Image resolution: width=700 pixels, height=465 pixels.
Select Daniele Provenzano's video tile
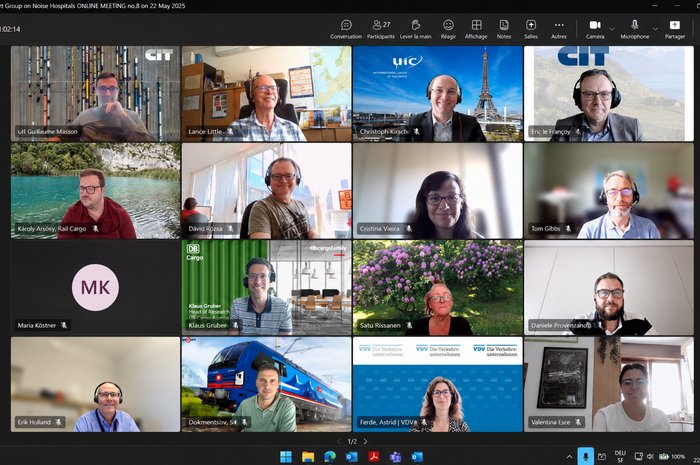[609, 287]
